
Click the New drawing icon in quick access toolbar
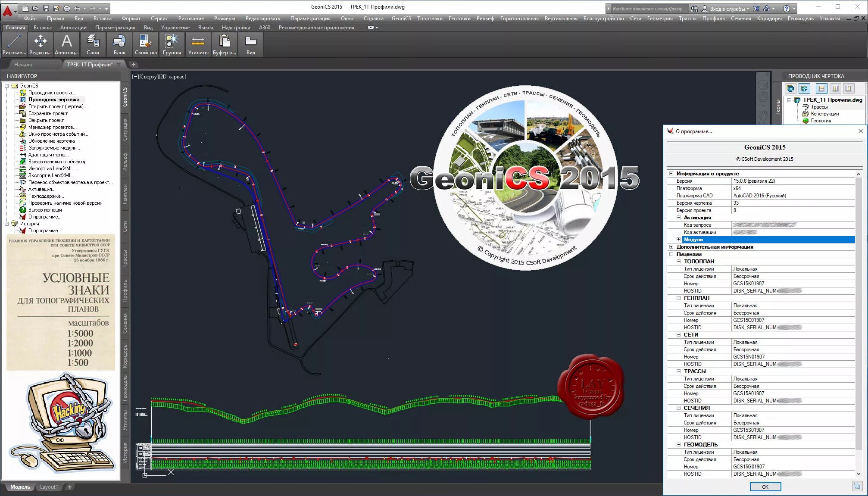(25, 8)
